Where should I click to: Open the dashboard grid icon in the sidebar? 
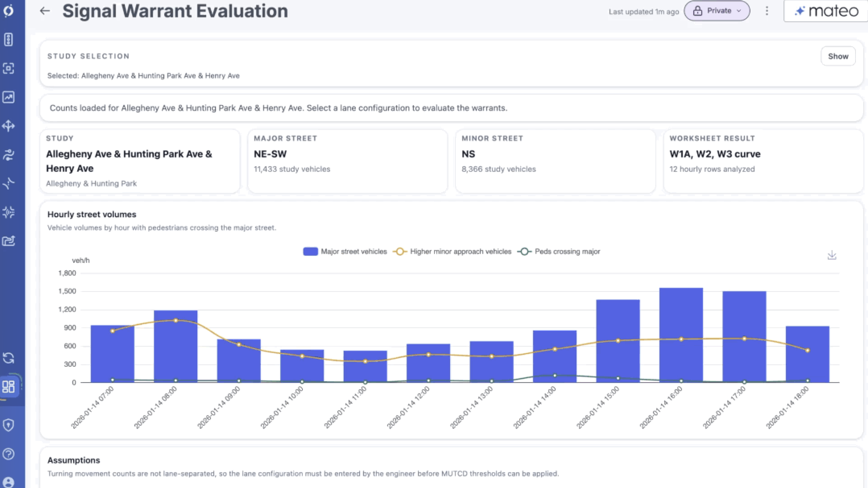[x=8, y=387]
